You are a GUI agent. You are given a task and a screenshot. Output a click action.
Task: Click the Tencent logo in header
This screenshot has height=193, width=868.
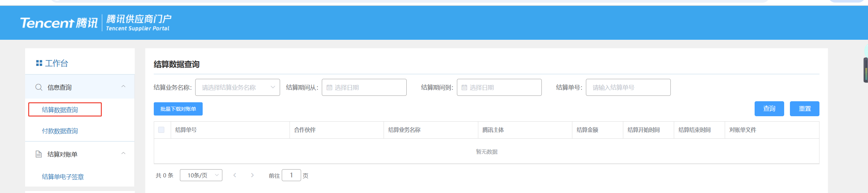point(59,23)
